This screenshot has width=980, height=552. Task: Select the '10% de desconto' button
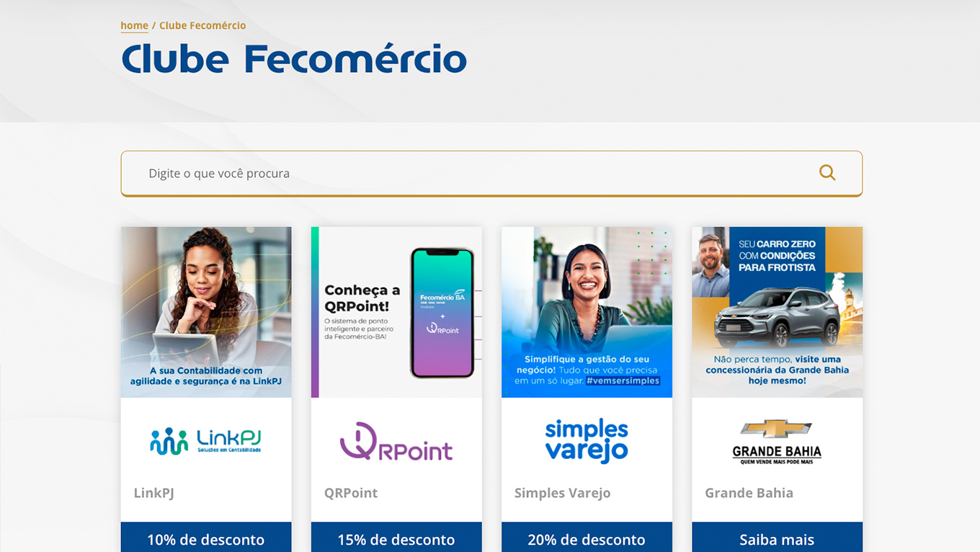click(206, 538)
